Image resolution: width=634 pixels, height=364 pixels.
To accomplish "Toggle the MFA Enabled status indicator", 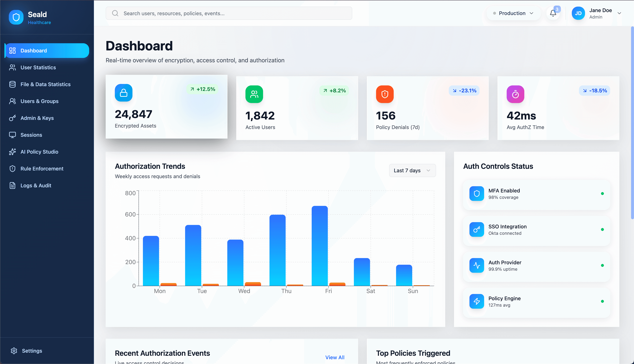I will (603, 193).
